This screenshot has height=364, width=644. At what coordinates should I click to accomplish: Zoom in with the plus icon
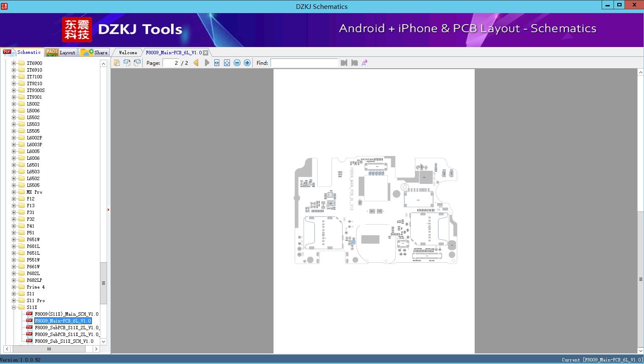(247, 63)
